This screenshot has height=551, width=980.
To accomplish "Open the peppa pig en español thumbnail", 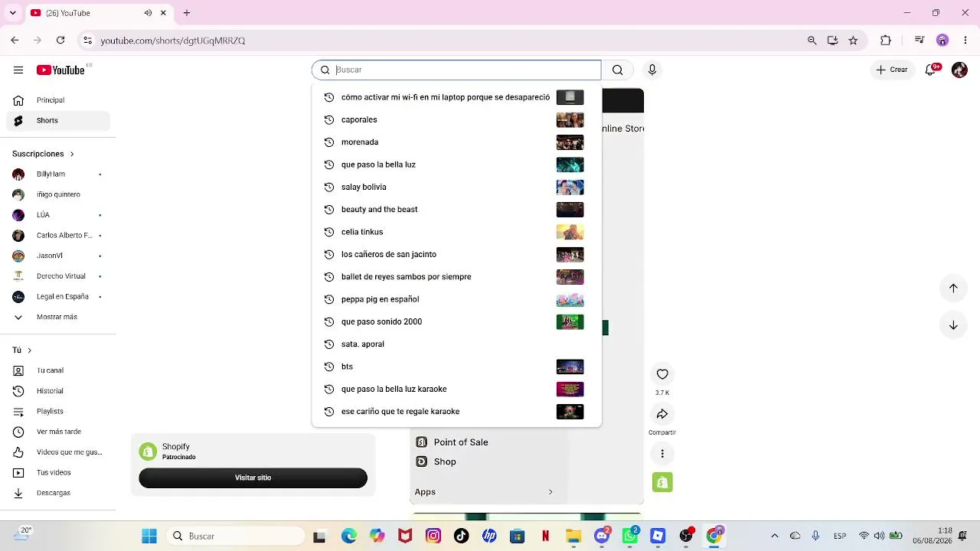I will (570, 299).
